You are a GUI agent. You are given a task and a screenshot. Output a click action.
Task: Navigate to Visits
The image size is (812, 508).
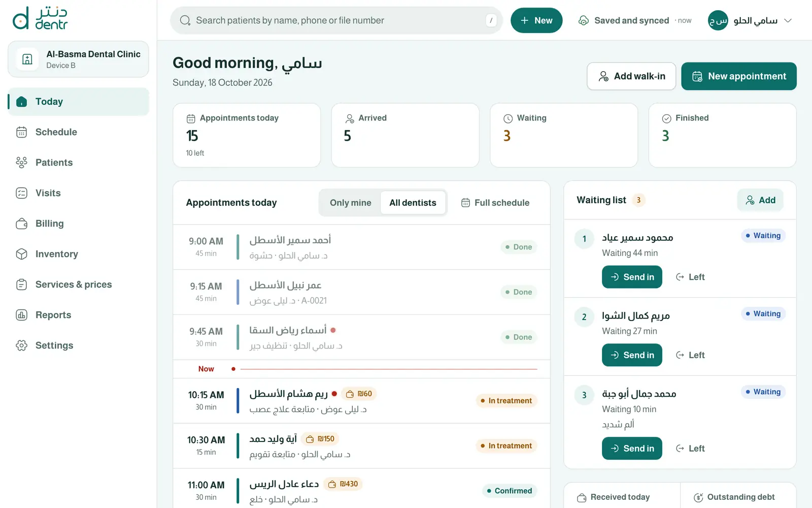pyautogui.click(x=79, y=193)
